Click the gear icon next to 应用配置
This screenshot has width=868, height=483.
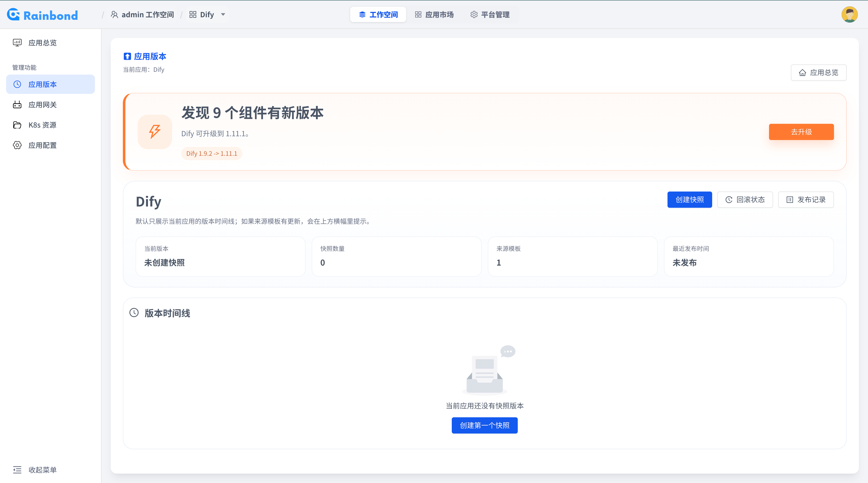17,145
